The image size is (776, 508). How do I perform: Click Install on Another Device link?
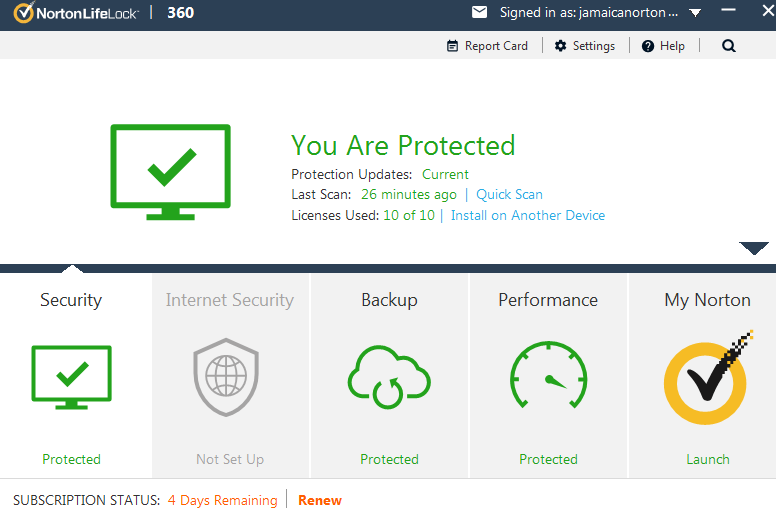pos(528,215)
